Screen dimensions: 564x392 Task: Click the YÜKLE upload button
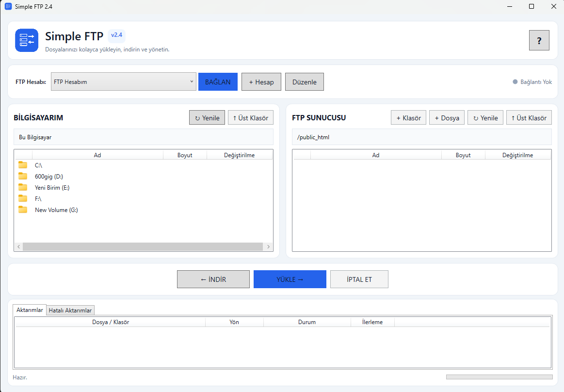(x=290, y=279)
